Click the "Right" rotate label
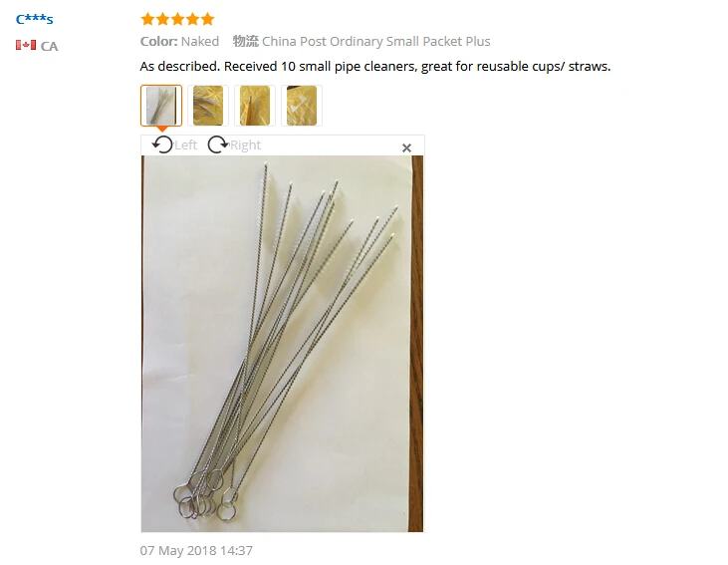 [246, 144]
